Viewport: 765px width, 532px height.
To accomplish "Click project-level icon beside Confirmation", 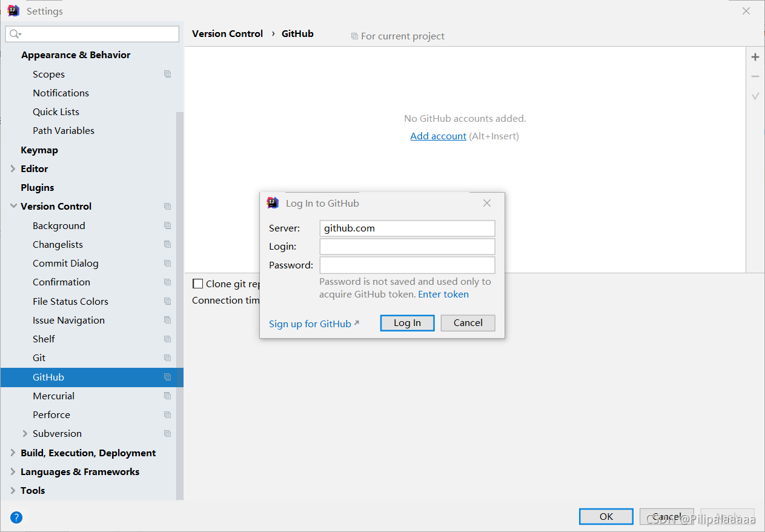I will tap(168, 282).
